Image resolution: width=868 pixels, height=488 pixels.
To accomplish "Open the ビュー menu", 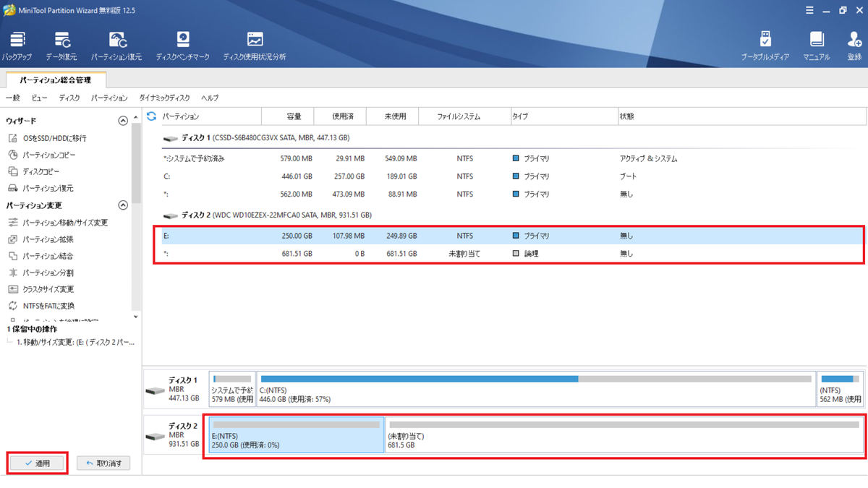I will tap(39, 98).
